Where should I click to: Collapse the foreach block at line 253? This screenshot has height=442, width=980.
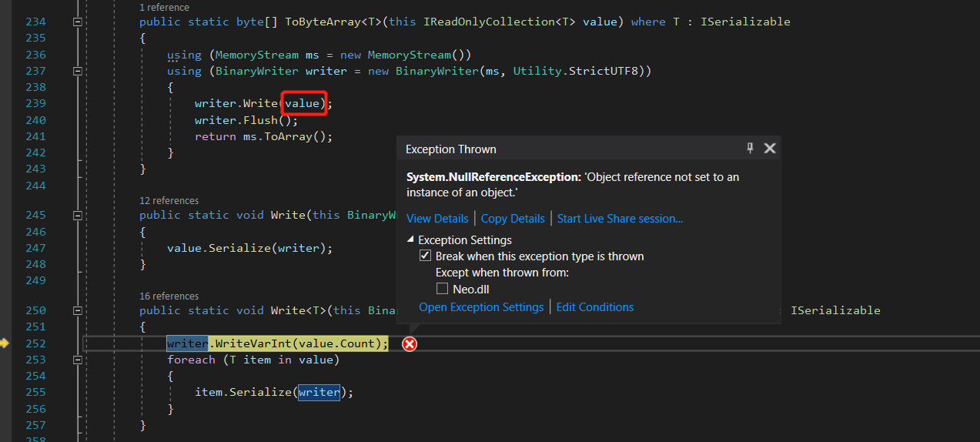pyautogui.click(x=77, y=360)
